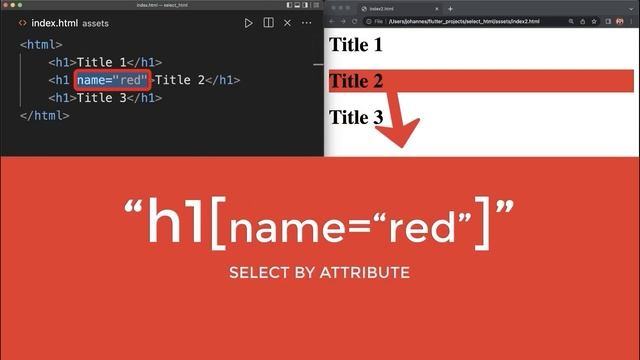Go forward in the browser
Image resolution: width=640 pixels, height=360 pixels.
(x=343, y=21)
